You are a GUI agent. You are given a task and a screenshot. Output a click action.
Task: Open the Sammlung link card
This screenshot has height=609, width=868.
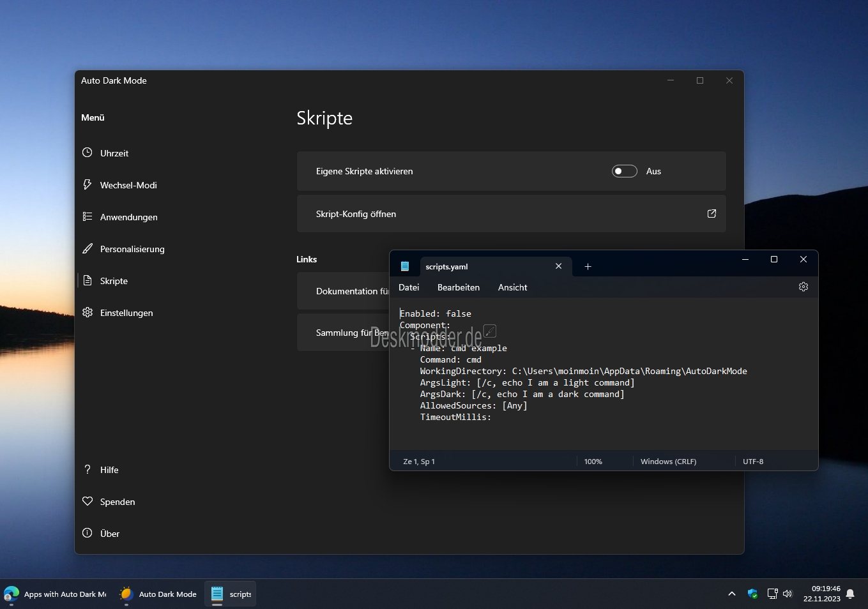point(343,333)
